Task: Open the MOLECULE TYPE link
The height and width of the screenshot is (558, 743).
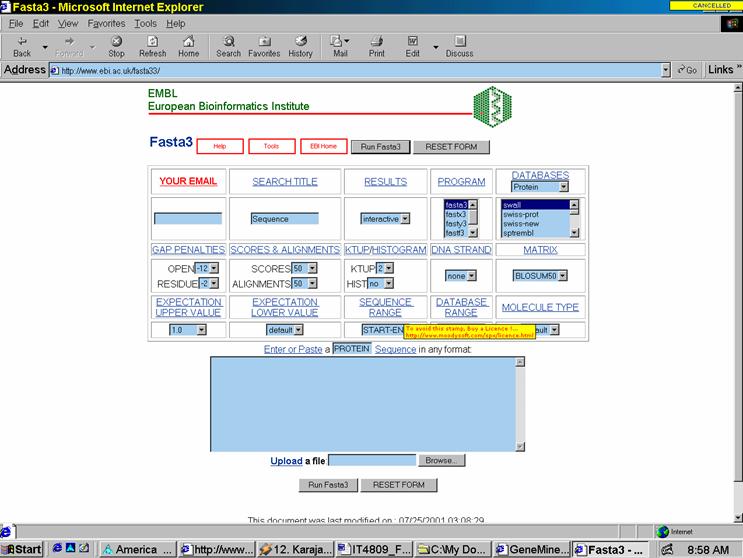Action: coord(540,307)
